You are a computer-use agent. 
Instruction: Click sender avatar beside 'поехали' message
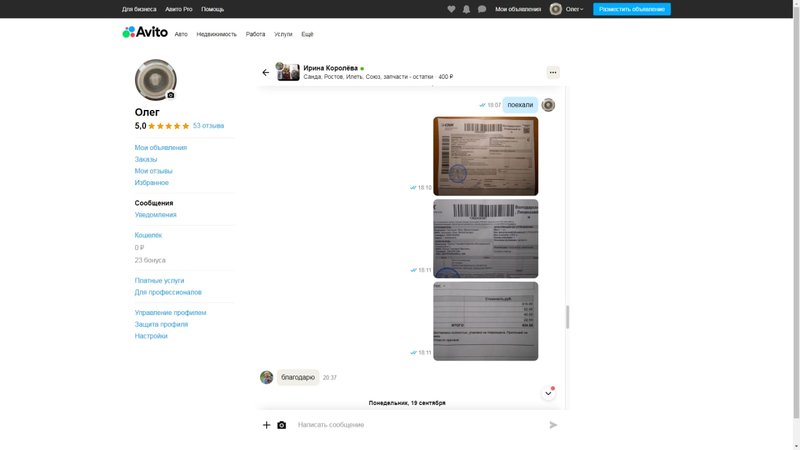click(x=548, y=105)
